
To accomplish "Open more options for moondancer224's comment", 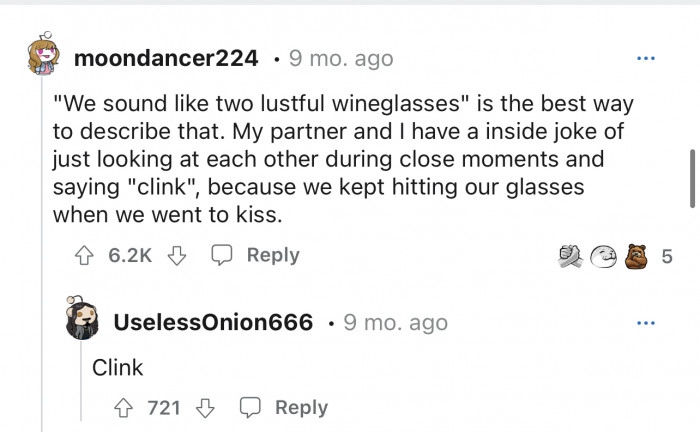I will pyautogui.click(x=646, y=59).
